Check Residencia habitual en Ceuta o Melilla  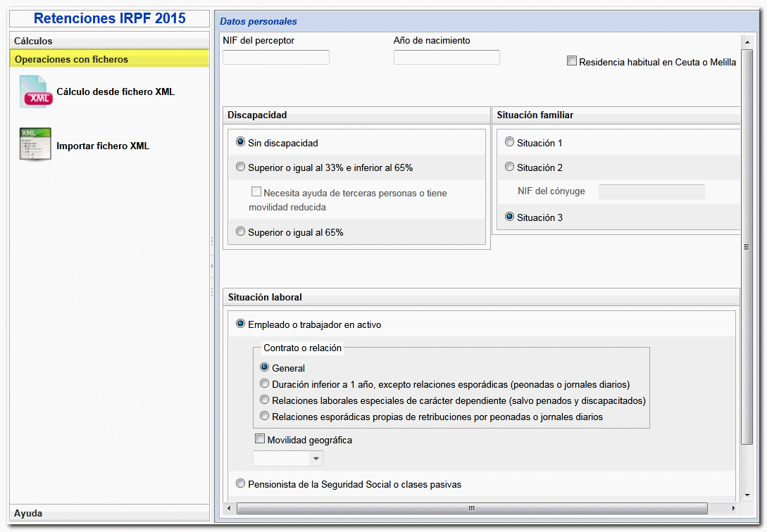click(x=571, y=61)
